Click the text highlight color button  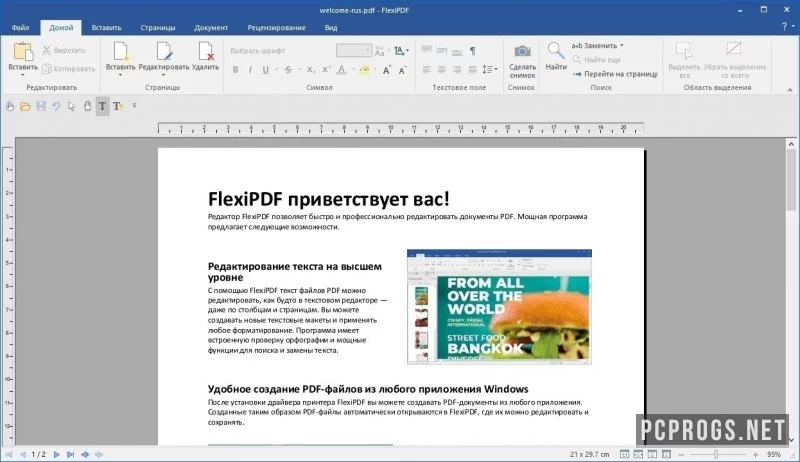364,70
